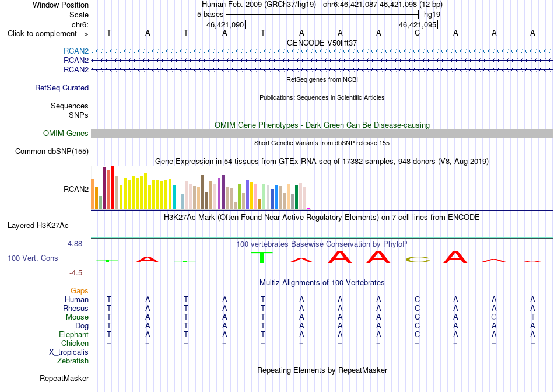Screen dimensions: 554x392
Task: Click the olive C PhyloP conservation letter
Action: coord(418,260)
